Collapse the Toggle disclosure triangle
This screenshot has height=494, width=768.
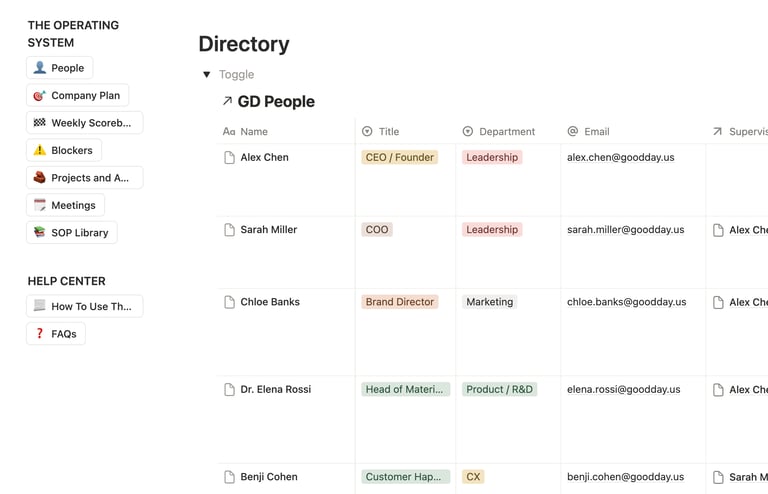[x=207, y=75]
